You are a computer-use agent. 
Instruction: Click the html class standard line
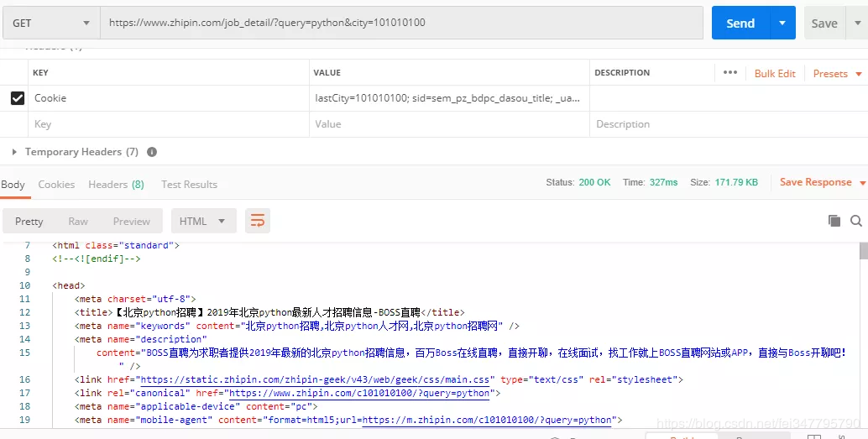click(116, 245)
